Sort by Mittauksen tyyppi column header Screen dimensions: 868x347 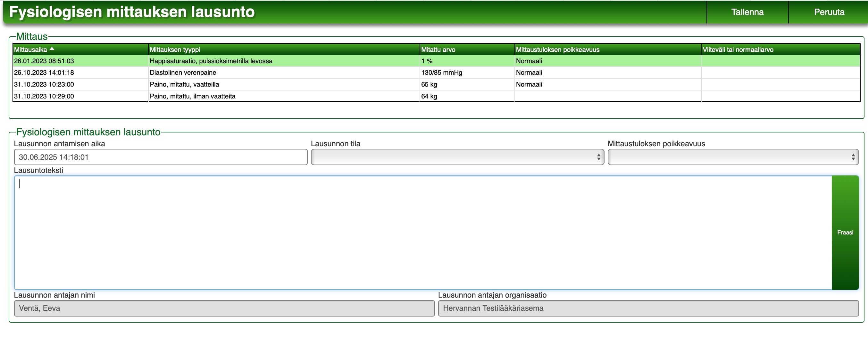(x=175, y=50)
